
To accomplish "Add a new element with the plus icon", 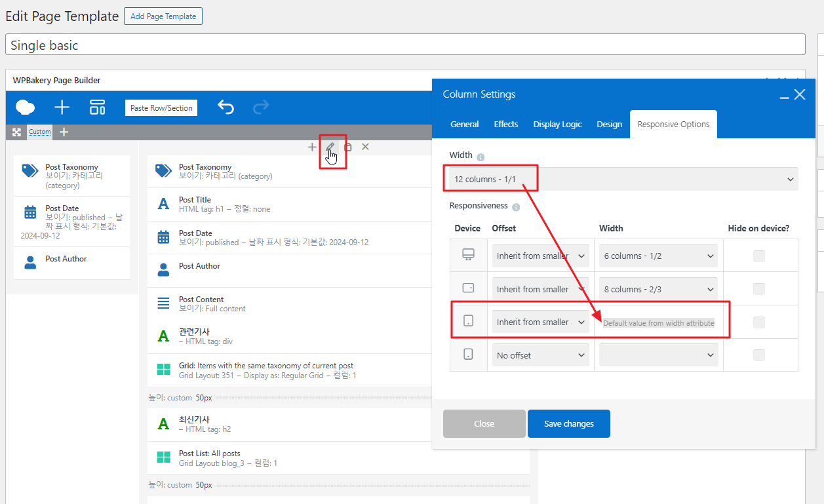I will [x=62, y=107].
